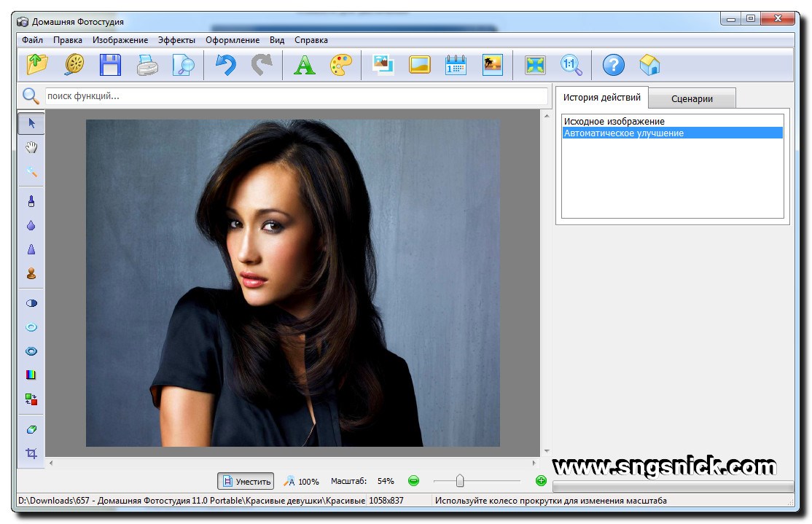Viewport: 812px width, 524px height.
Task: Print the image with the printer icon
Action: pos(147,66)
